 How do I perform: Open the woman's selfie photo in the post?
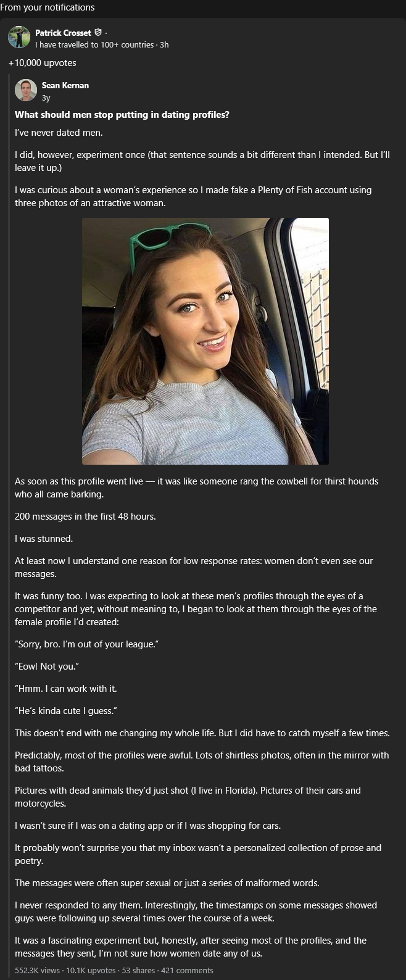(x=205, y=341)
